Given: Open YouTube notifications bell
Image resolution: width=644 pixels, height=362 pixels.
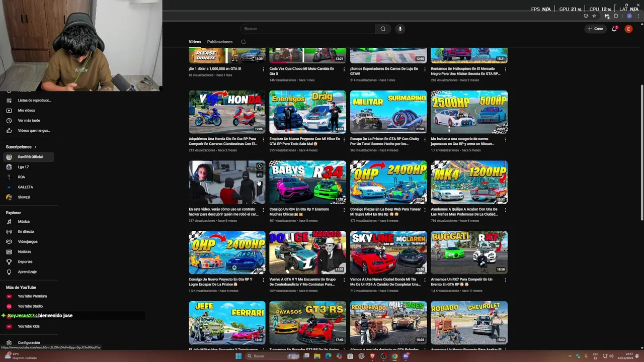Looking at the screenshot, I should (x=614, y=29).
